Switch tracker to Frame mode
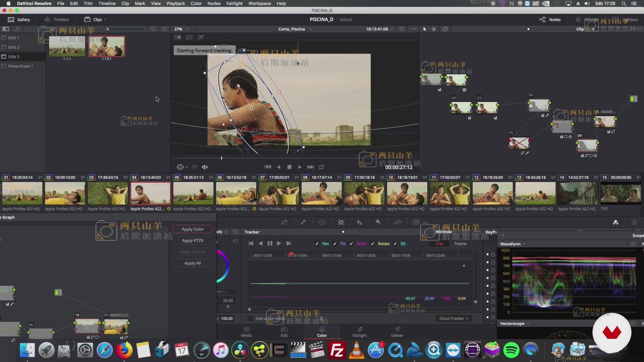 pyautogui.click(x=460, y=244)
